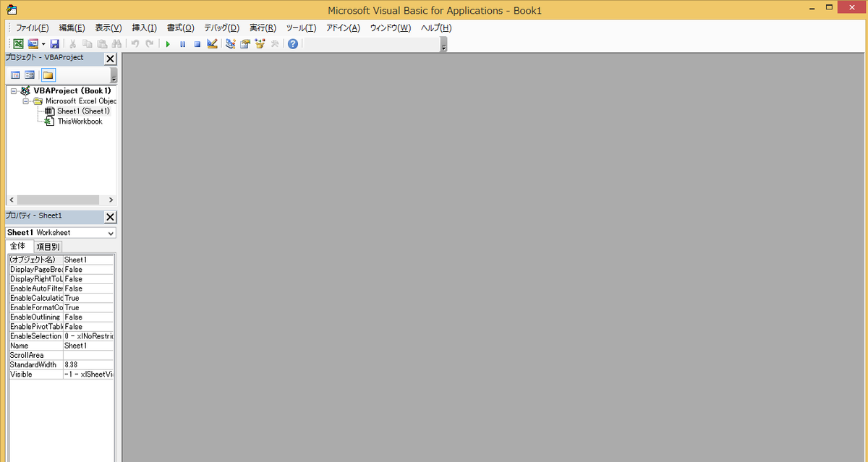Open the 実行(R) menu
868x462 pixels.
(x=262, y=27)
